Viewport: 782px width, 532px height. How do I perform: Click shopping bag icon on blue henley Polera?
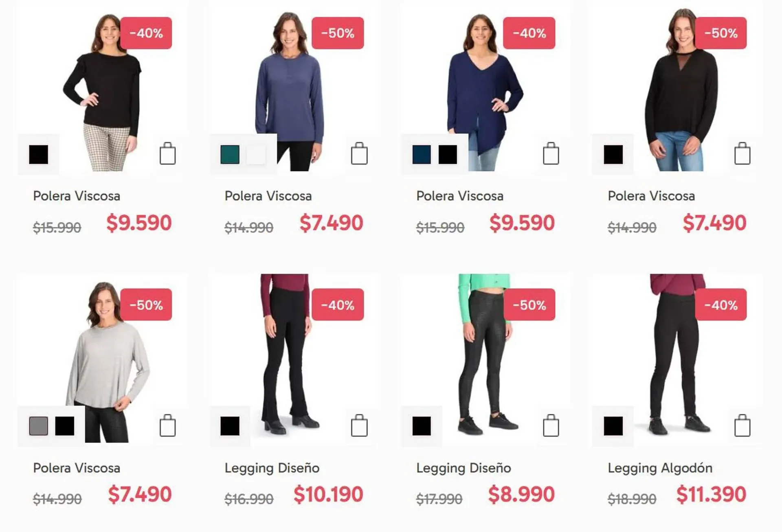click(359, 153)
